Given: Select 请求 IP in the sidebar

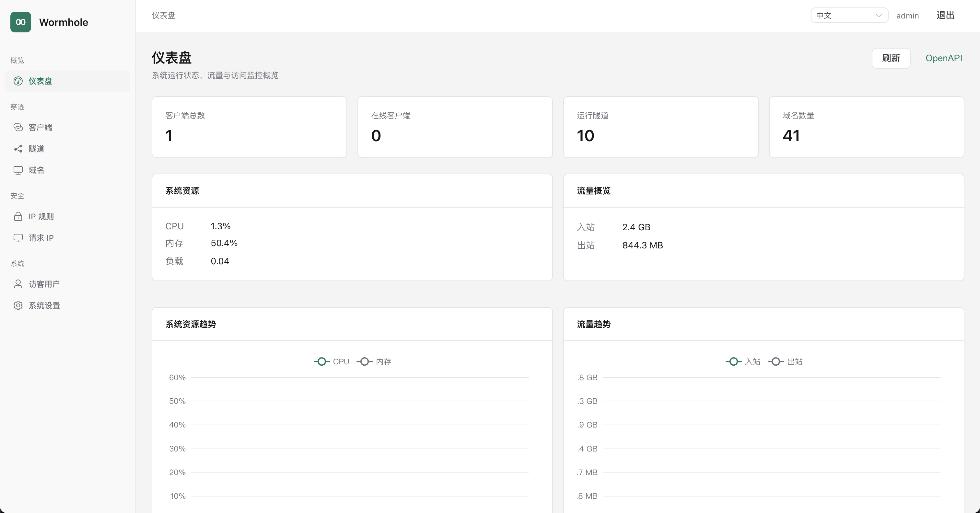Looking at the screenshot, I should point(68,238).
